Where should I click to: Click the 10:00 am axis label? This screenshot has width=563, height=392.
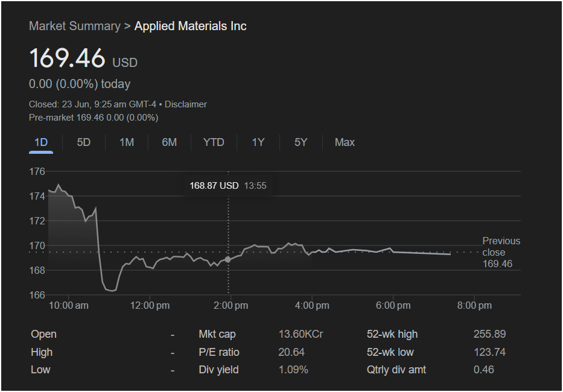[x=69, y=306]
